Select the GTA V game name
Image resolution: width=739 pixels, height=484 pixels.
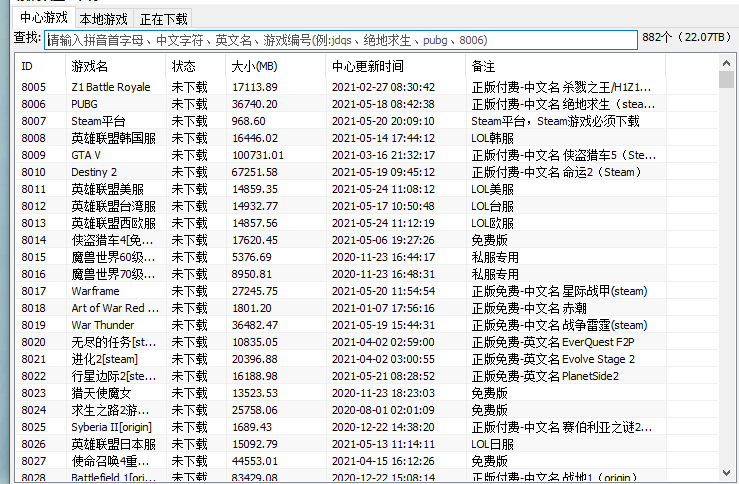pyautogui.click(x=86, y=155)
